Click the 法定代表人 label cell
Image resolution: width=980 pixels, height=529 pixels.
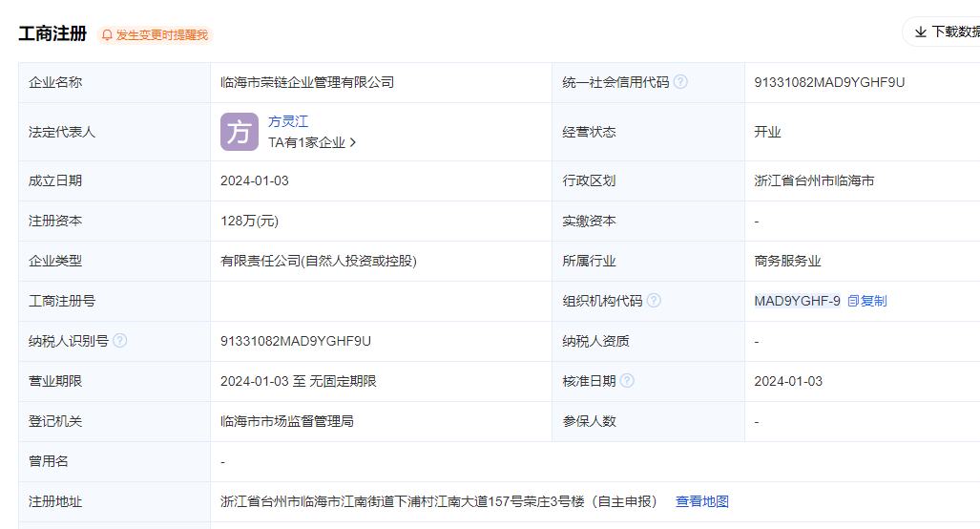[x=115, y=132]
